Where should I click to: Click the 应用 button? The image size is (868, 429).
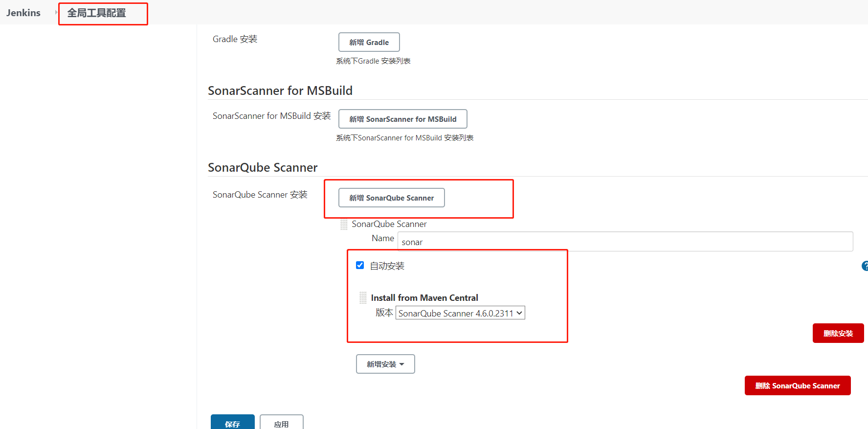(282, 423)
